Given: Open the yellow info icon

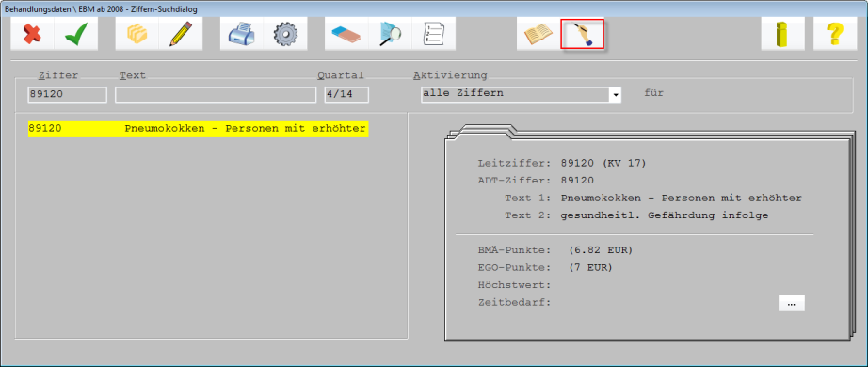Looking at the screenshot, I should [782, 34].
